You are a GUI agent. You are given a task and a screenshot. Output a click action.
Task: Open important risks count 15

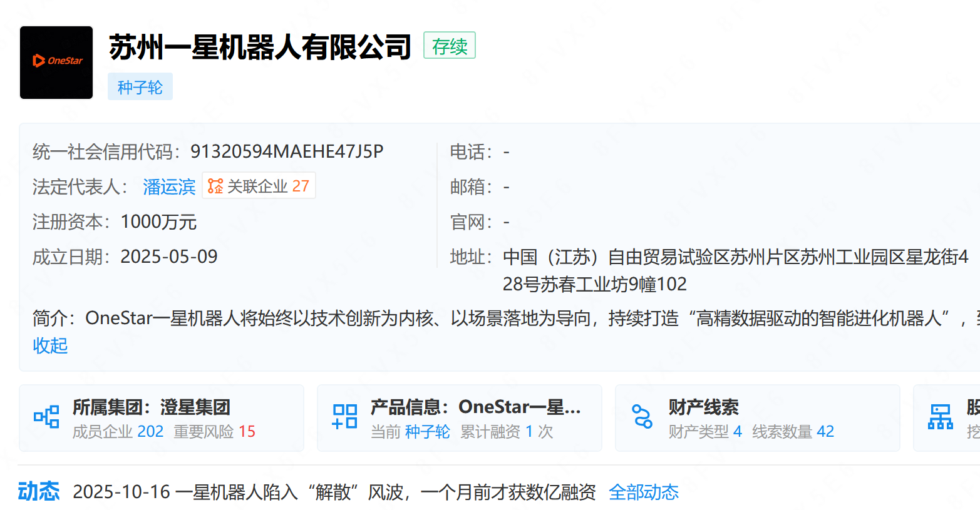tap(247, 432)
